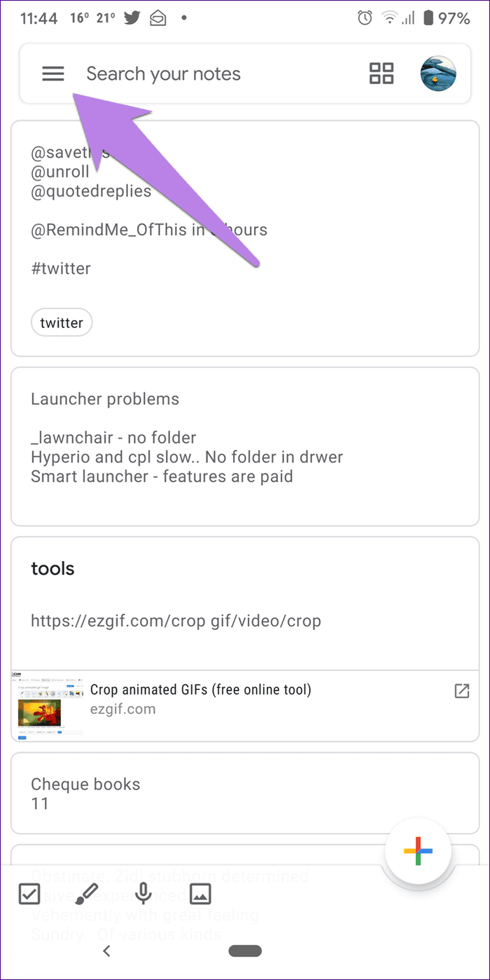Record a new voice note

click(143, 894)
